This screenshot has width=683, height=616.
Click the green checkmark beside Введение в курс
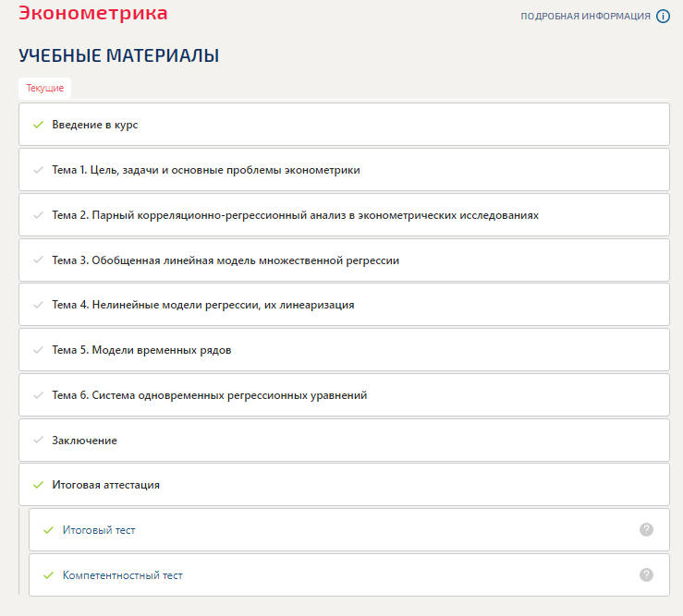(38, 125)
